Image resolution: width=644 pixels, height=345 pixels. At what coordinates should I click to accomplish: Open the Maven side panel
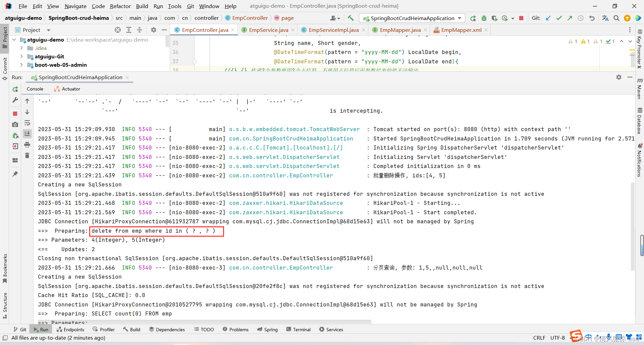[640, 89]
